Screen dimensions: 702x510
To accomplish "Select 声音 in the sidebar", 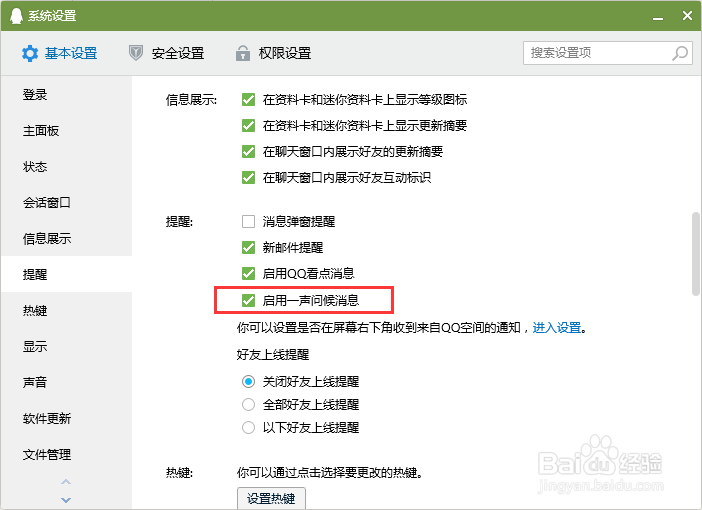I will click(x=66, y=382).
